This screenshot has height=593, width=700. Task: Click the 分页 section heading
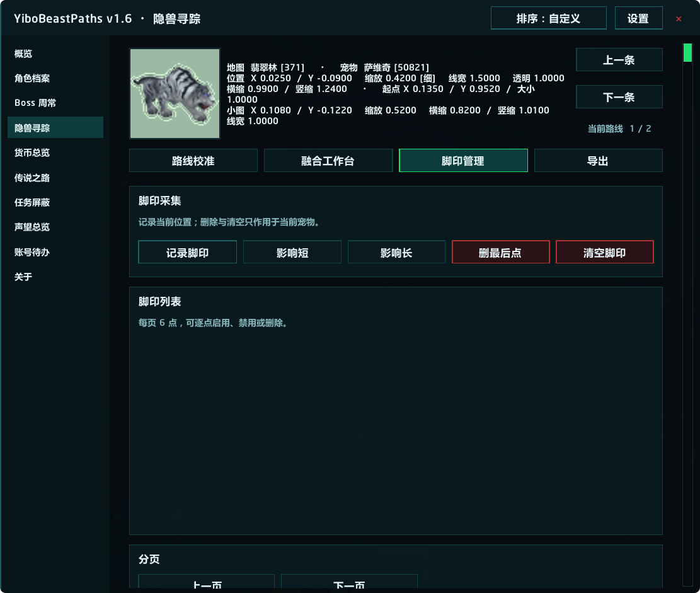149,559
